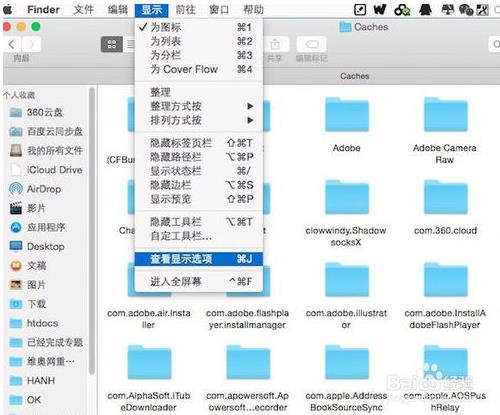This screenshot has width=500, height=415.
Task: Select clowwindy.ShadowsocksX folder
Action: [x=347, y=198]
